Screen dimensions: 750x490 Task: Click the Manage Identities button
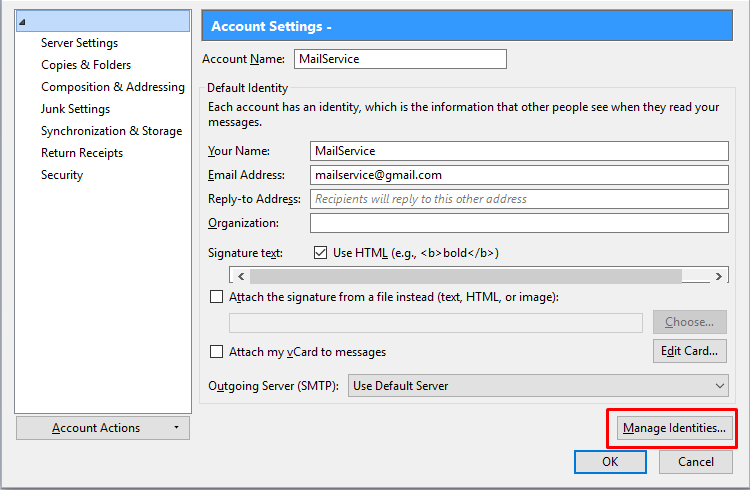[x=674, y=428]
